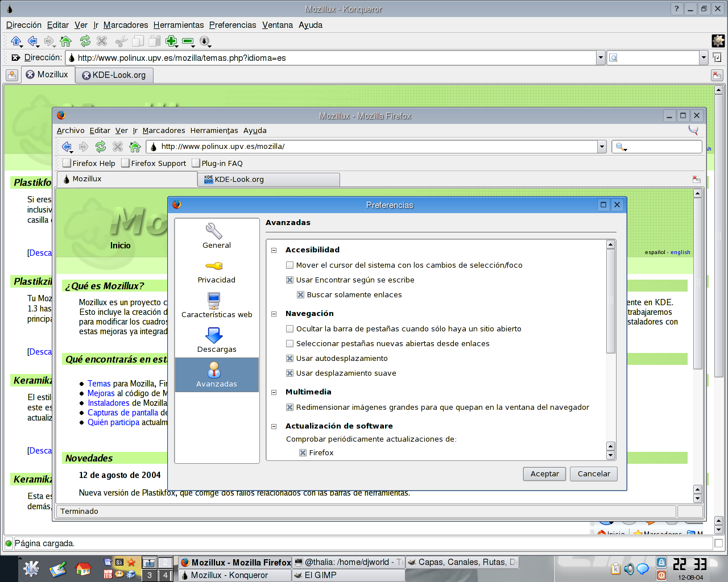Image resolution: width=728 pixels, height=582 pixels.
Task: Click Firefox stop loading button
Action: click(118, 147)
